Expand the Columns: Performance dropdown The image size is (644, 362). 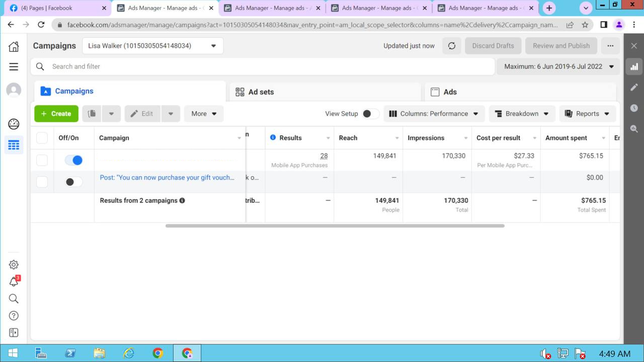pos(434,114)
